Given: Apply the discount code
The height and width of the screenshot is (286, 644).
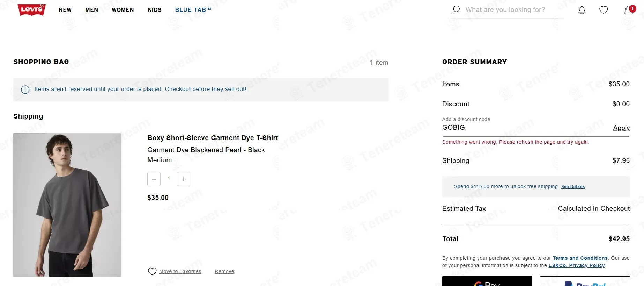Looking at the screenshot, I should (621, 128).
